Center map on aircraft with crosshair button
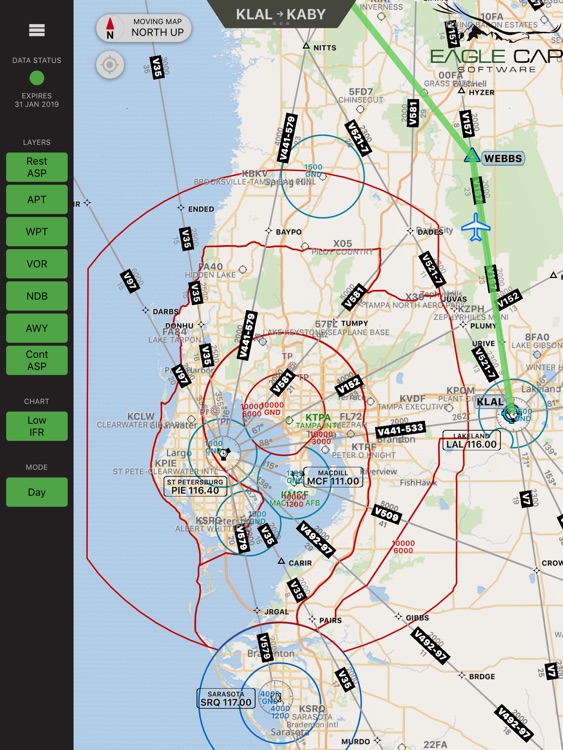The height and width of the screenshot is (750, 563). [110, 65]
